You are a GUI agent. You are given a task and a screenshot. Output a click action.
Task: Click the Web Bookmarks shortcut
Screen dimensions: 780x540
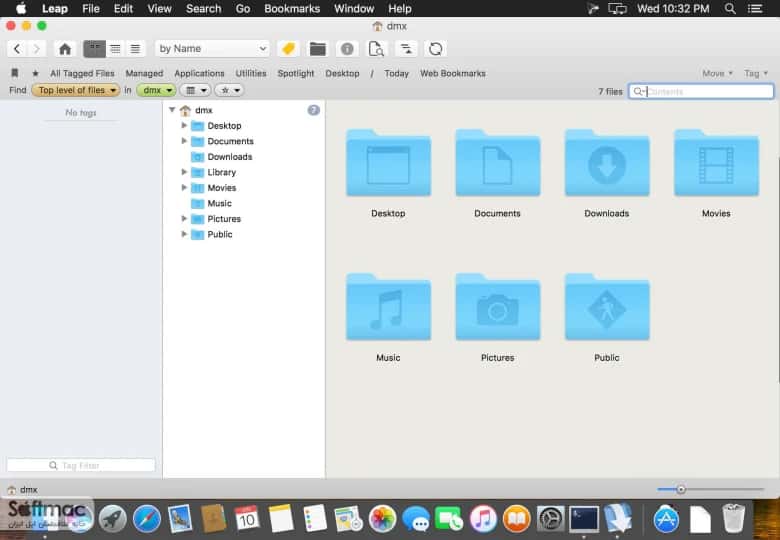(x=453, y=74)
